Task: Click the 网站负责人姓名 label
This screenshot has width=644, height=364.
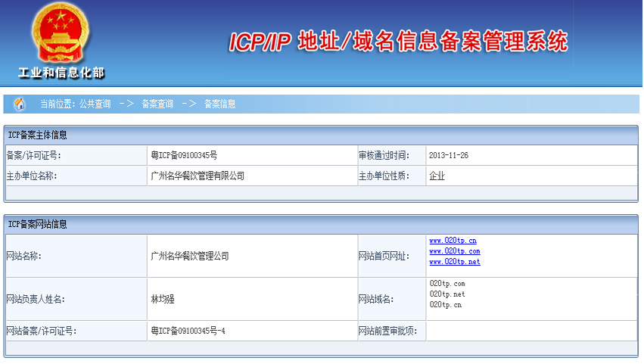Action: 36,299
